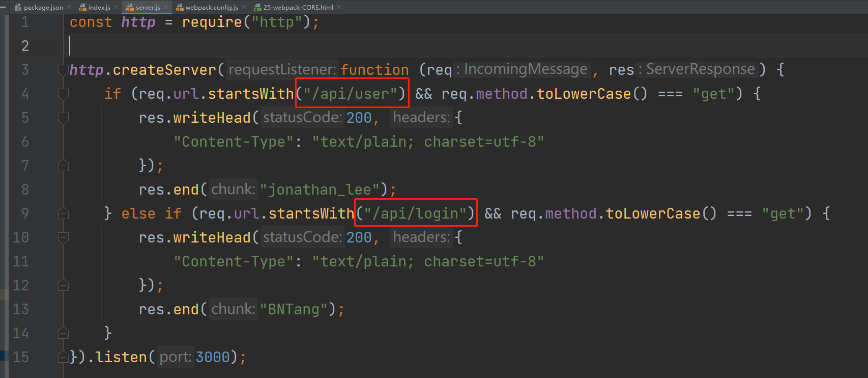
Task: Click the requestListener parameter hint
Action: click(282, 69)
